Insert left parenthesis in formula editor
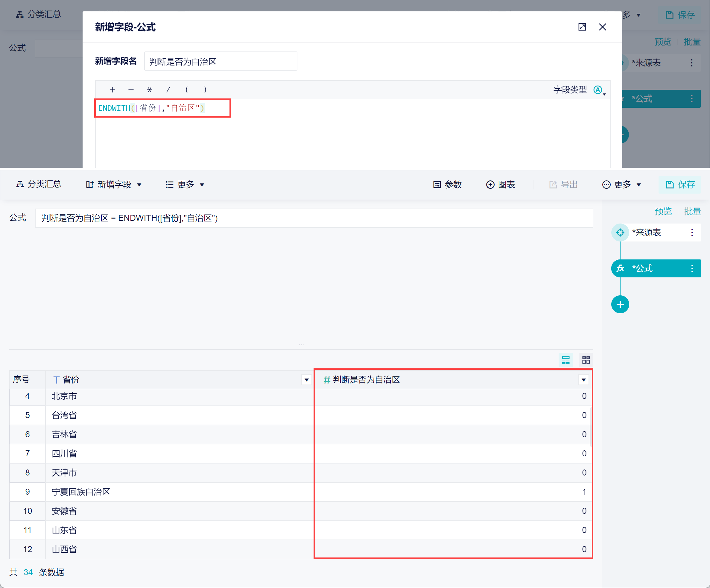 click(x=187, y=89)
